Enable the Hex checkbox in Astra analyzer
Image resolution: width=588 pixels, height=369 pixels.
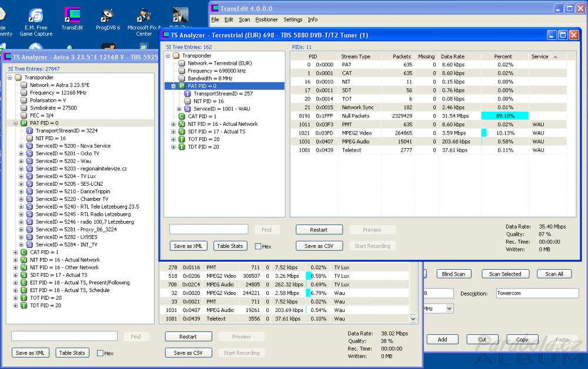point(100,353)
